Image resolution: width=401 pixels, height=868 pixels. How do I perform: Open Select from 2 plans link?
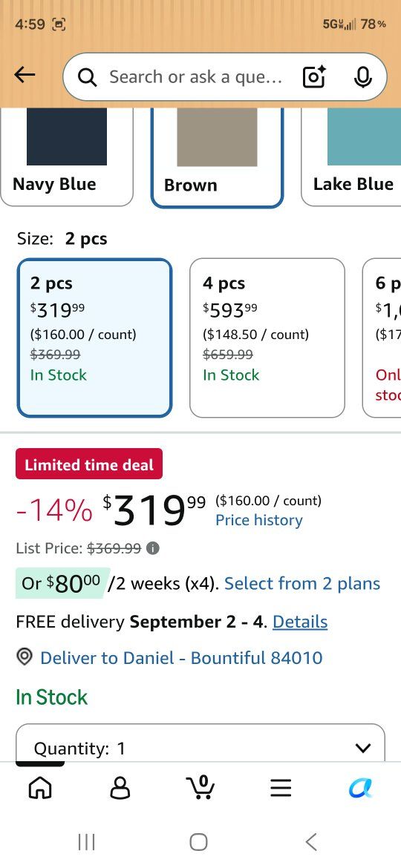tap(302, 583)
